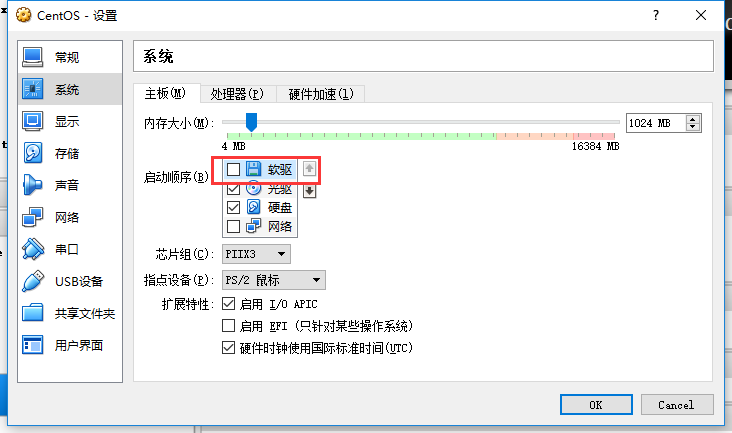Viewport: 732px width, 433px height.
Task: Move boot item down with arrow
Action: tap(309, 190)
